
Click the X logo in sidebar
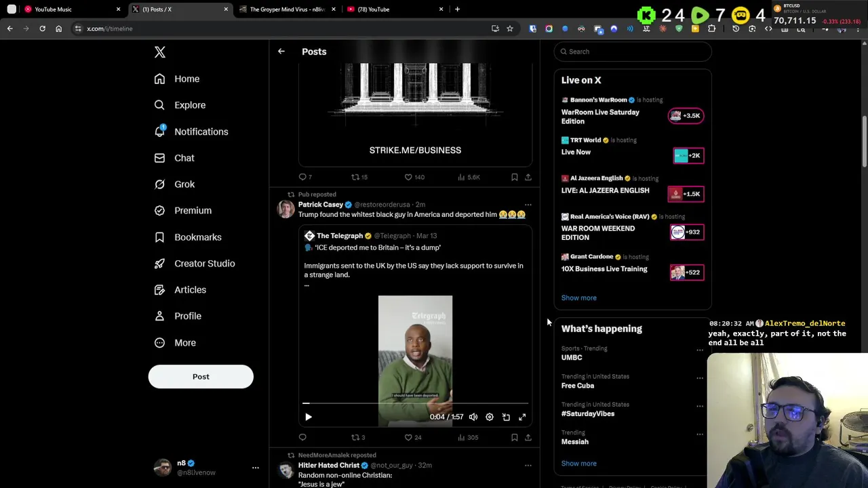(160, 52)
